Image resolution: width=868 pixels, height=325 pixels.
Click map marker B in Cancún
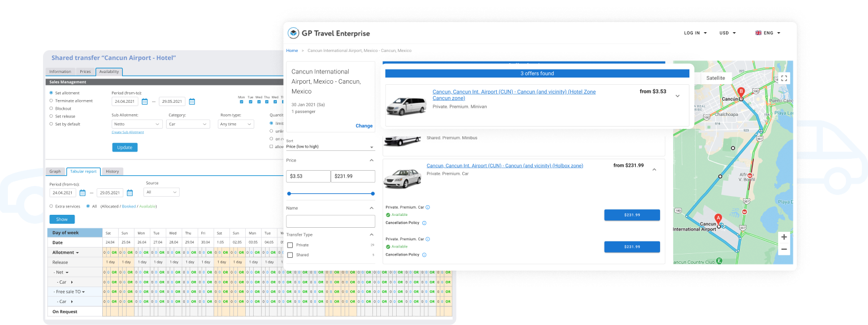tap(741, 92)
